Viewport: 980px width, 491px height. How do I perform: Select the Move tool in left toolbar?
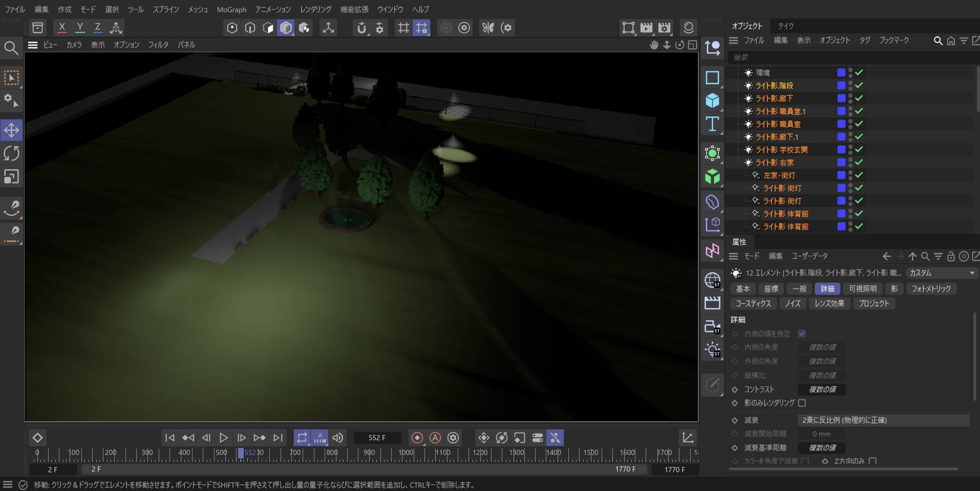pos(11,130)
